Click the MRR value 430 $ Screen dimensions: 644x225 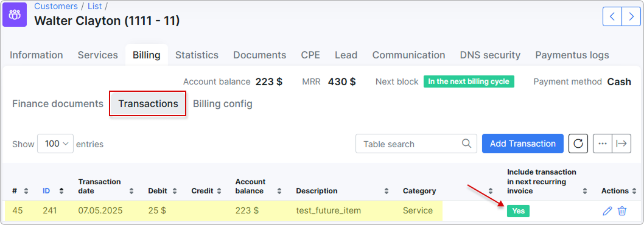click(x=341, y=81)
